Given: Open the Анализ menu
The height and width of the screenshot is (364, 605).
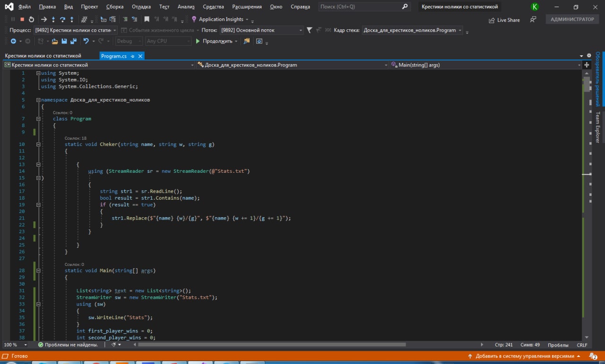Looking at the screenshot, I should [x=186, y=7].
